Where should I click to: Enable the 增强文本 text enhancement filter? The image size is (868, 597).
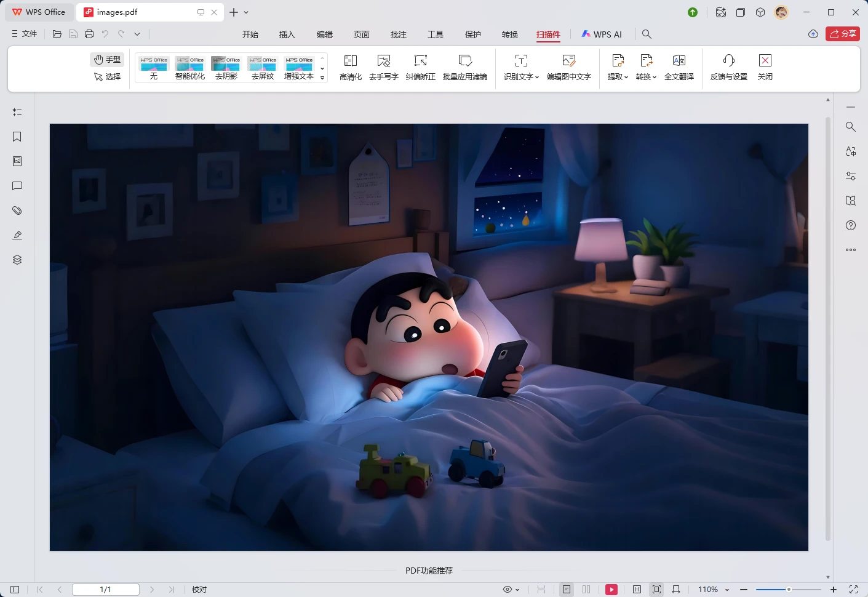point(298,66)
